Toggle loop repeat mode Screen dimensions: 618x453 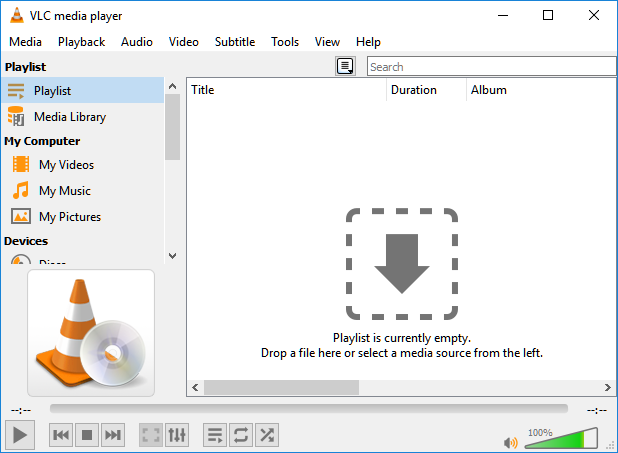241,435
